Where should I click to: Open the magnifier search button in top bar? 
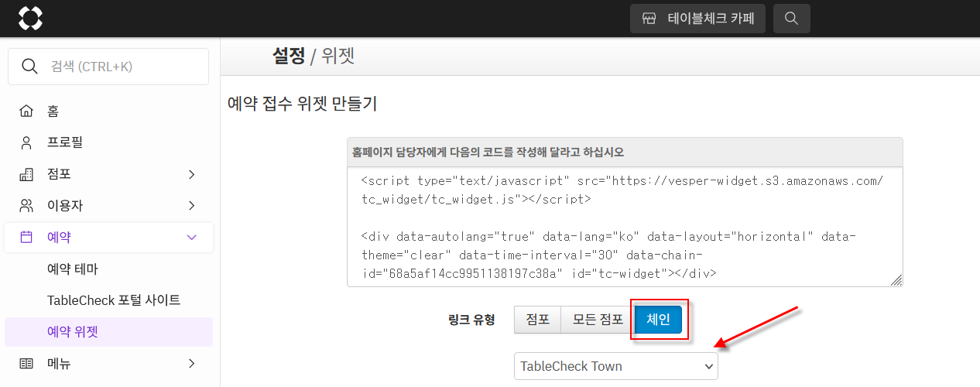791,19
